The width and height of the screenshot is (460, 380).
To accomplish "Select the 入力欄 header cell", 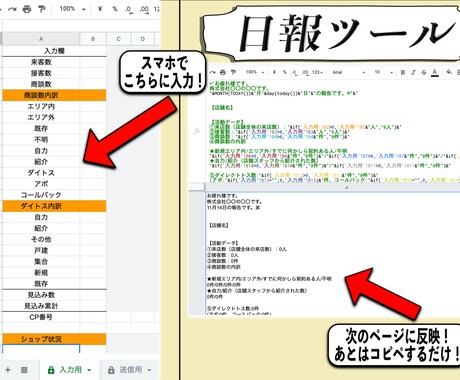I will pos(54,51).
